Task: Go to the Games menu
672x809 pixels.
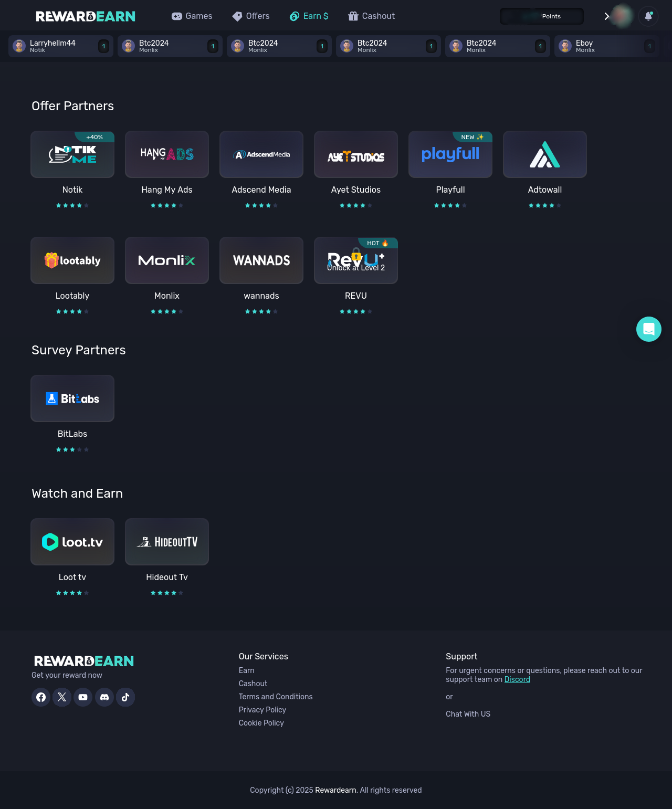Action: click(x=192, y=16)
